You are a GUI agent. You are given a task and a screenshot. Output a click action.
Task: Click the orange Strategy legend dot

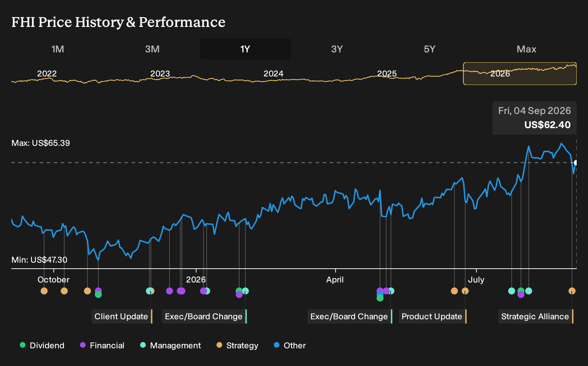219,345
